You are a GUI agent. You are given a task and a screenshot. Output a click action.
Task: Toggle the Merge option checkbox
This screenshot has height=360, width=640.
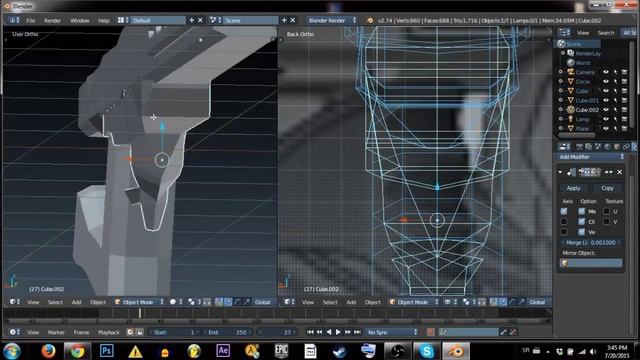pyautogui.click(x=582, y=211)
